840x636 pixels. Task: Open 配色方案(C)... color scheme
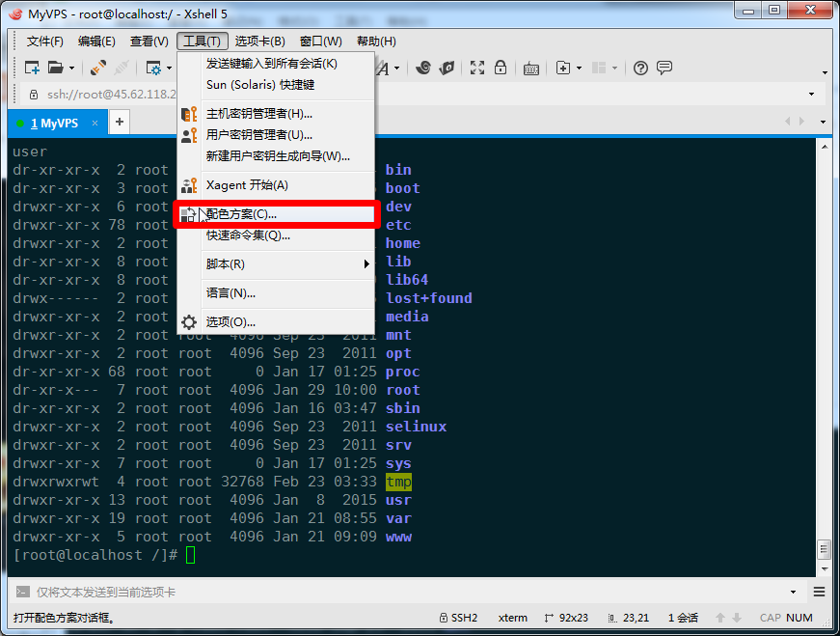(x=277, y=214)
